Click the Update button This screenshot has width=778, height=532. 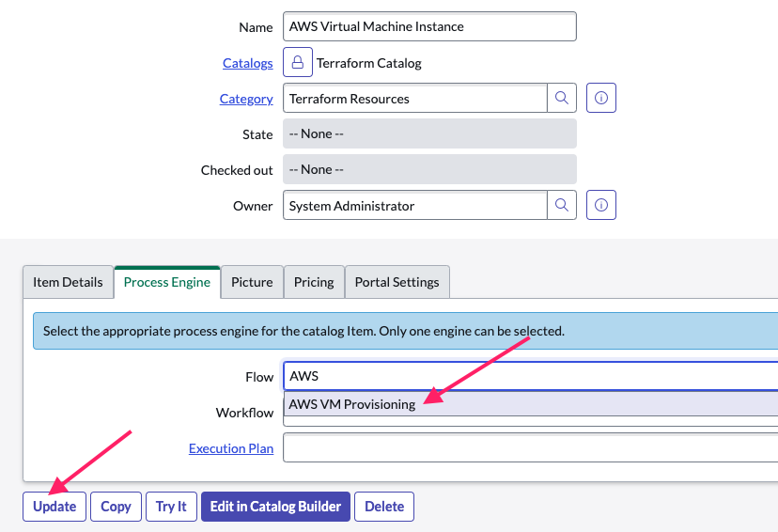pos(54,507)
